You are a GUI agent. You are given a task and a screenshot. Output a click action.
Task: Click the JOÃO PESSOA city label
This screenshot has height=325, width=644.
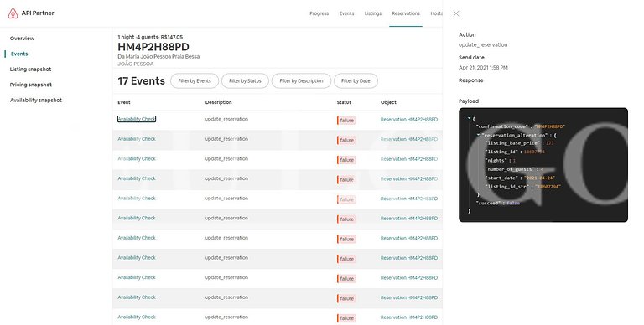(136, 64)
